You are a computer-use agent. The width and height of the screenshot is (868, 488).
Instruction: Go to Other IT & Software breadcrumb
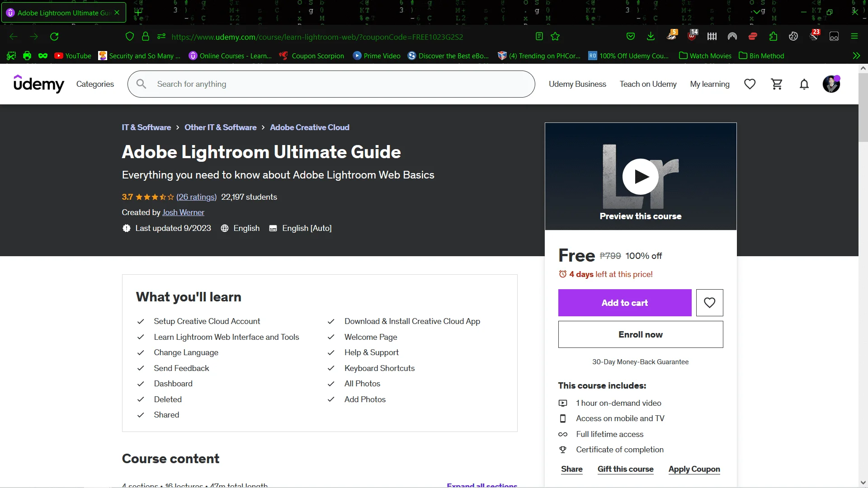[220, 127]
